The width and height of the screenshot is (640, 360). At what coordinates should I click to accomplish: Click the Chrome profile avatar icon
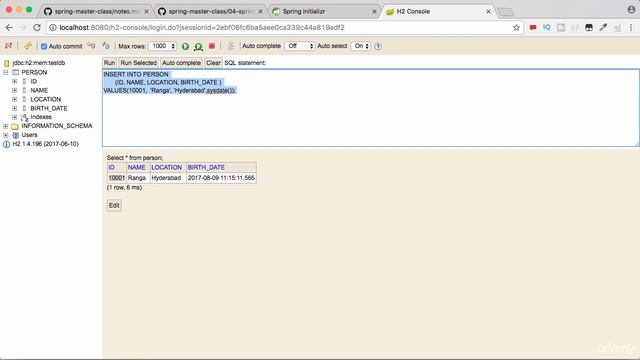[x=631, y=9]
